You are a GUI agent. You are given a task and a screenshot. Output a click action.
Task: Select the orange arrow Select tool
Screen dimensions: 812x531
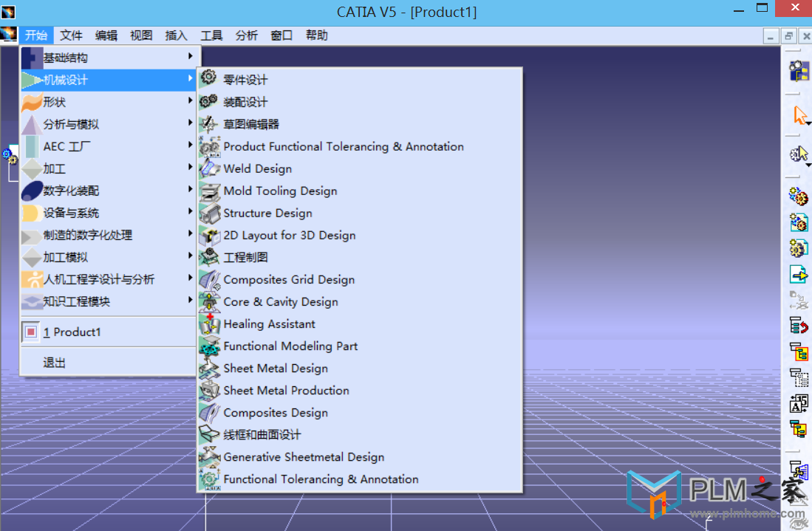click(799, 115)
